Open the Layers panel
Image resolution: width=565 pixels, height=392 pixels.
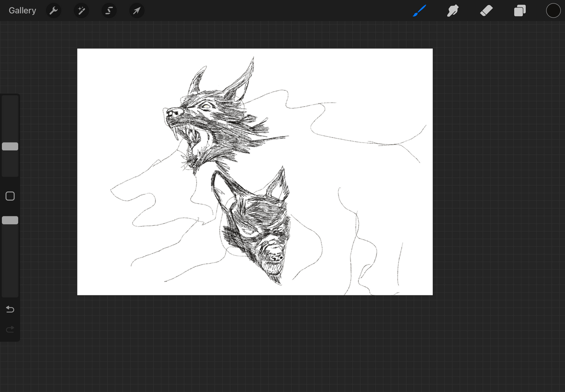[520, 11]
